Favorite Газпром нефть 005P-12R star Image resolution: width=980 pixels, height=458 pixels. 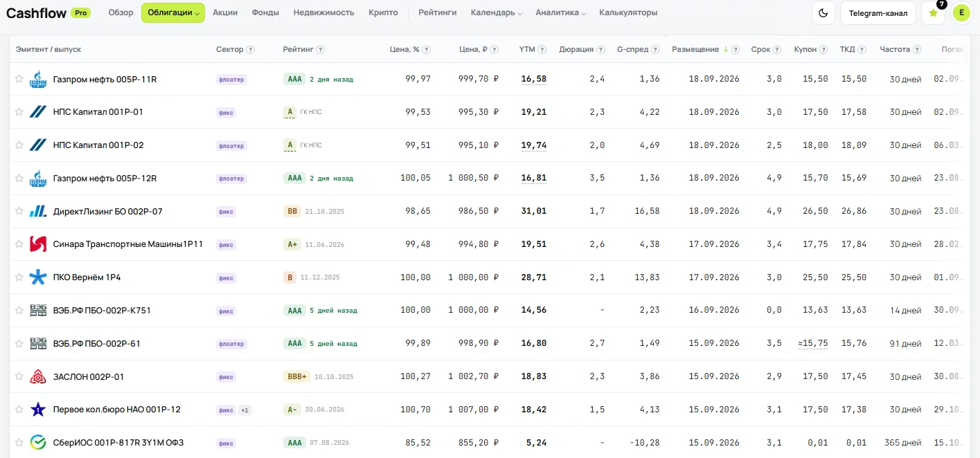[x=19, y=178]
